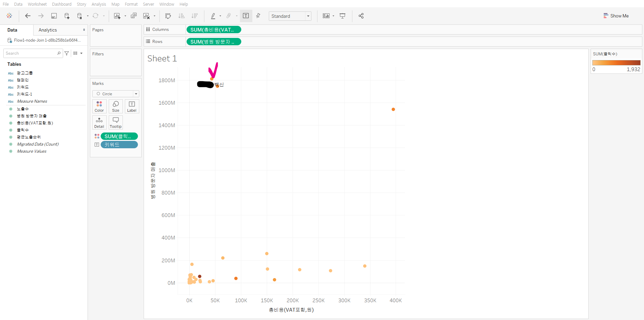Click the Highlight pen icon

213,16
